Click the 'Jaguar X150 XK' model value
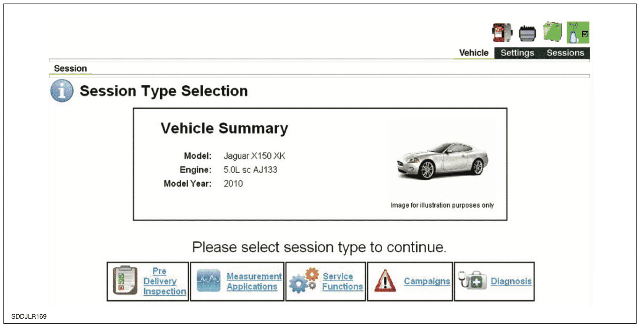The width and height of the screenshot is (644, 331). (254, 156)
